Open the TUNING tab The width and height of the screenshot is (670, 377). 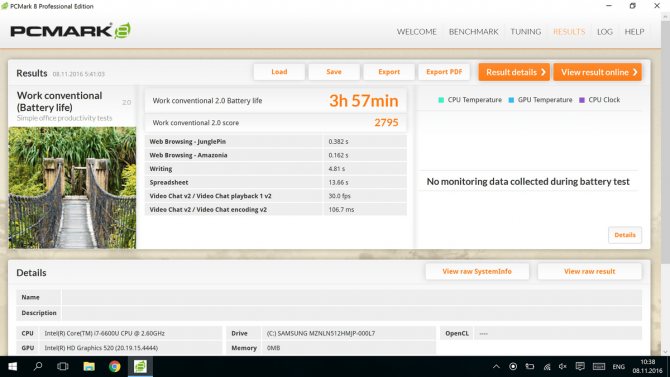point(526,32)
